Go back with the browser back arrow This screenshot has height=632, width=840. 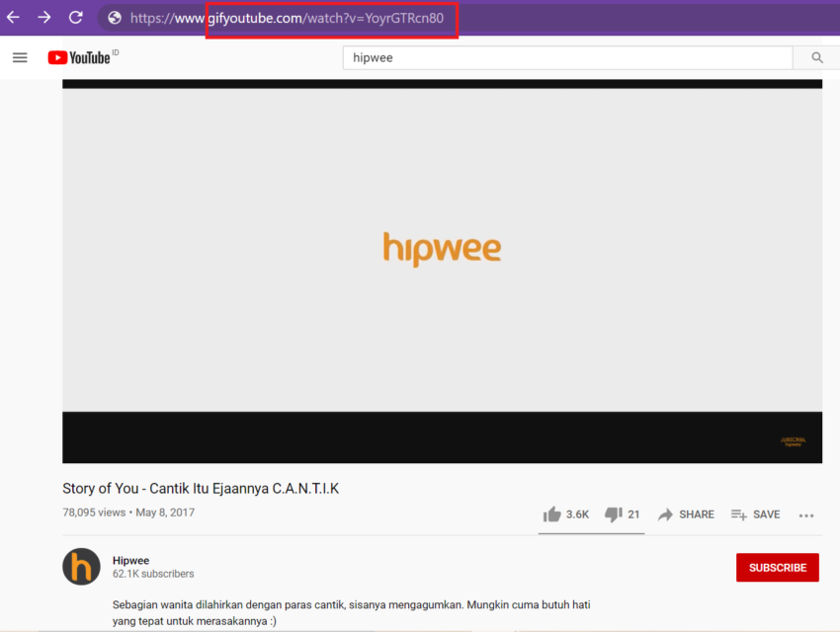pyautogui.click(x=14, y=17)
